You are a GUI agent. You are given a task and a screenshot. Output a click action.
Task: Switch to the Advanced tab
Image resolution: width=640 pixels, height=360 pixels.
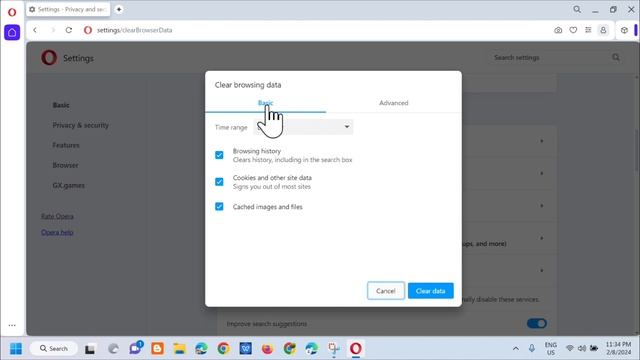click(393, 103)
